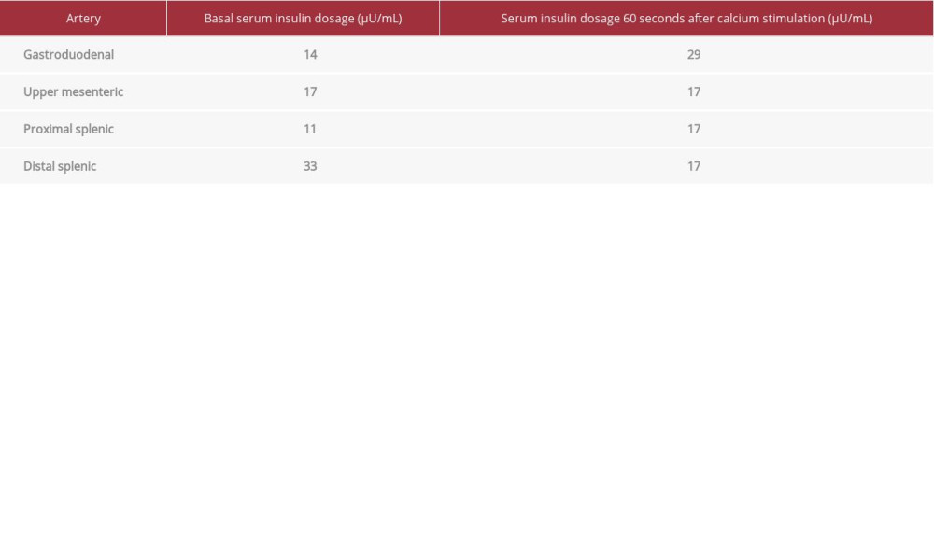
Task: Click basal value 33 for Distal splenic
Action: click(x=310, y=166)
